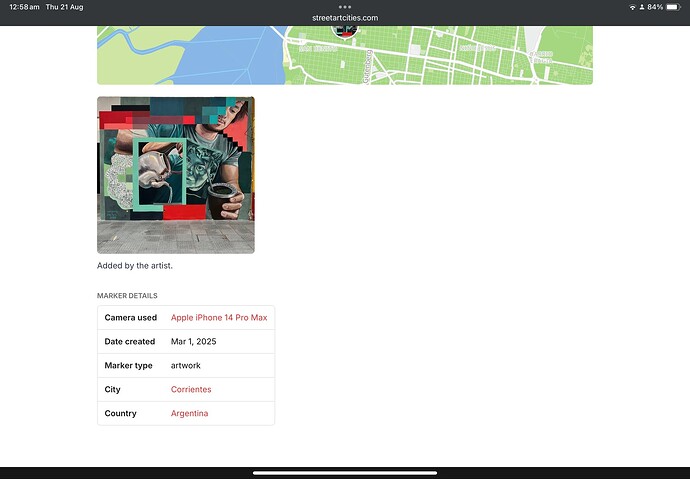This screenshot has height=479, width=690.
Task: Click the Mar 1, 2025 date value
Action: pos(194,342)
